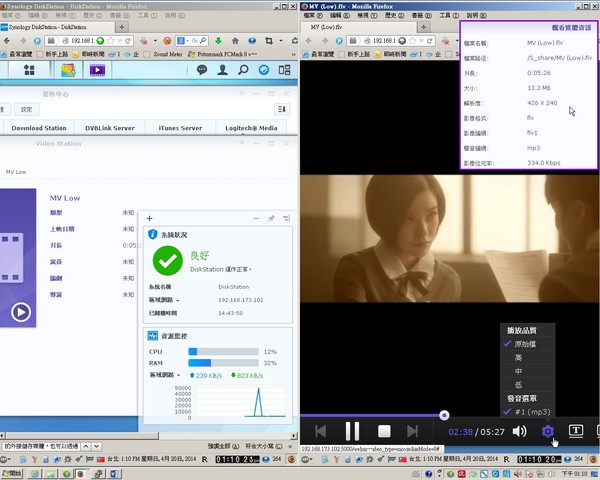The height and width of the screenshot is (480, 600).
Task: Open the DSM search magnifier icon
Action: coord(243,70)
